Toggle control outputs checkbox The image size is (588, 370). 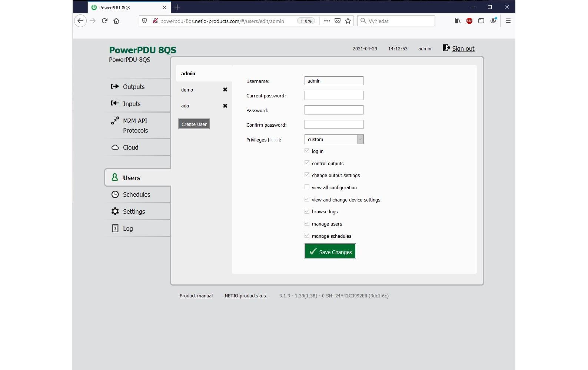pyautogui.click(x=307, y=163)
